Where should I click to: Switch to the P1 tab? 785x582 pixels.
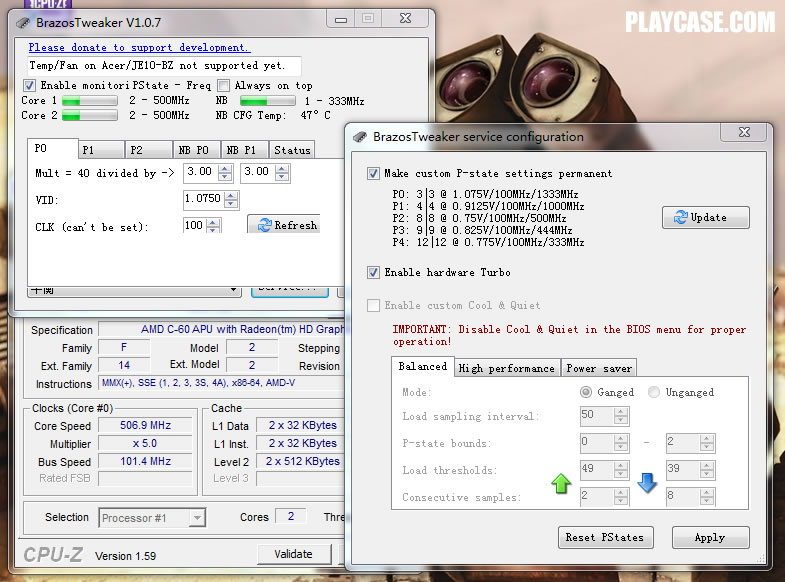[102, 150]
